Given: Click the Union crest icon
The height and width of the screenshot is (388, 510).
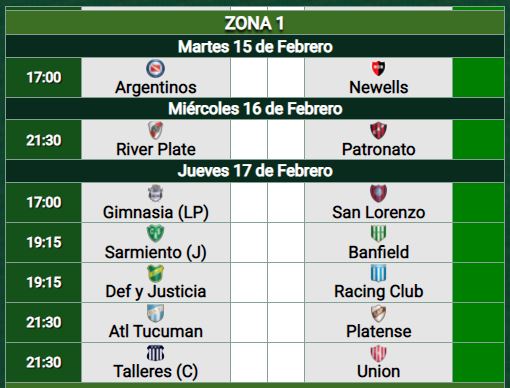Looking at the screenshot, I should [x=378, y=353].
